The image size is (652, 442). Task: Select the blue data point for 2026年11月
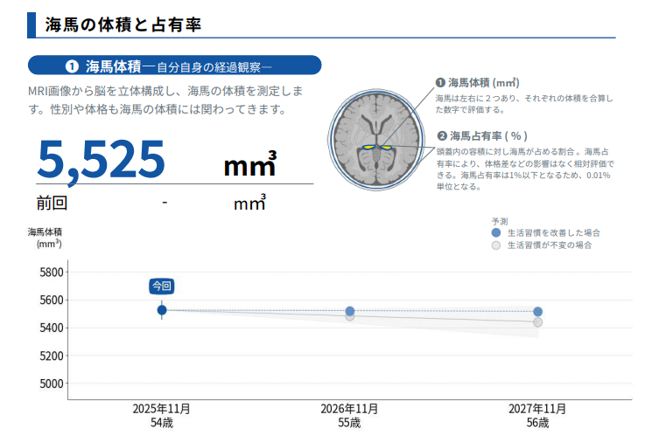350,311
